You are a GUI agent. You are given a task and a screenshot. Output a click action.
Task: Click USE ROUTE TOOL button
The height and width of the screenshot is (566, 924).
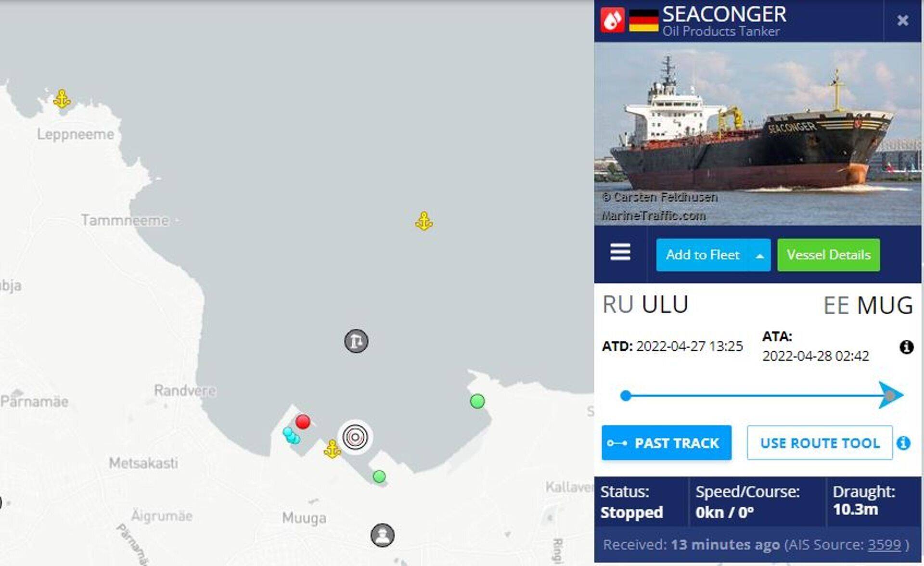click(820, 443)
